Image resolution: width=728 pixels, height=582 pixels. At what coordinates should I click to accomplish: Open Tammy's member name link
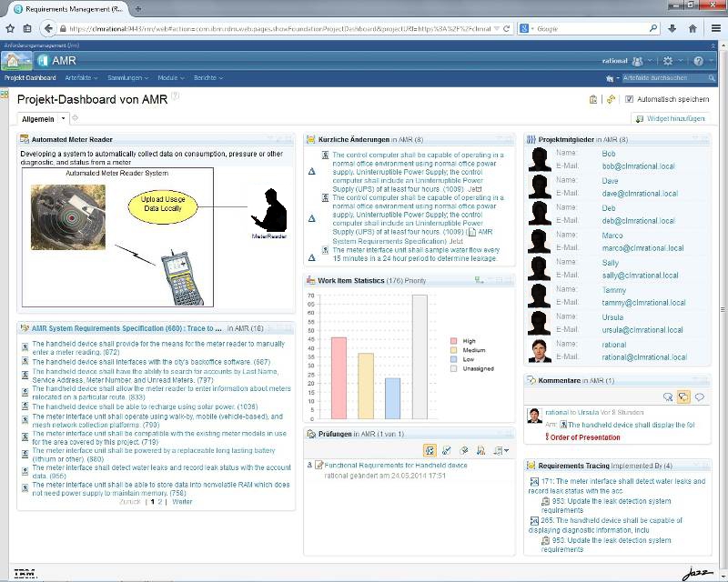pos(613,290)
